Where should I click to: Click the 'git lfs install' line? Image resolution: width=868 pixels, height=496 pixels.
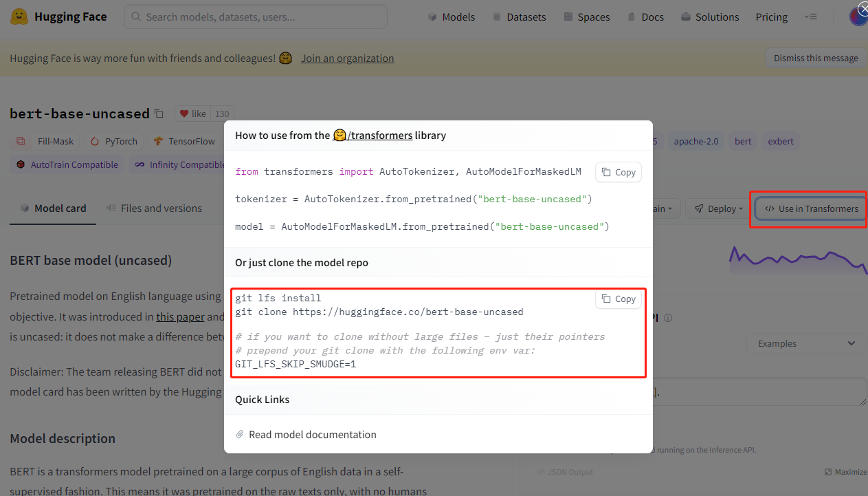tap(278, 299)
